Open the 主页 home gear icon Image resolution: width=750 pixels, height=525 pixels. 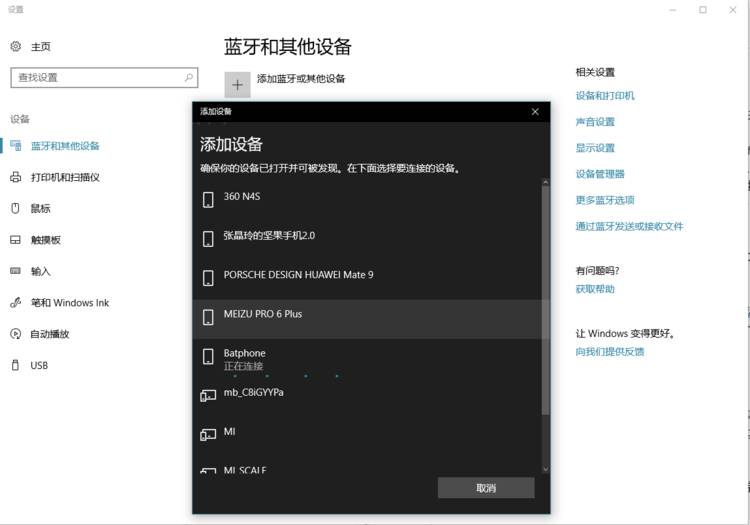pyautogui.click(x=16, y=46)
